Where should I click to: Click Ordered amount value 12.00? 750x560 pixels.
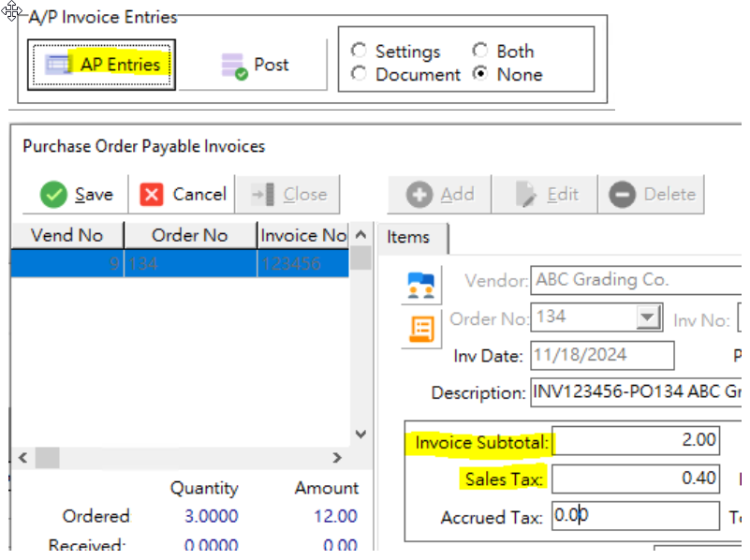pos(335,517)
